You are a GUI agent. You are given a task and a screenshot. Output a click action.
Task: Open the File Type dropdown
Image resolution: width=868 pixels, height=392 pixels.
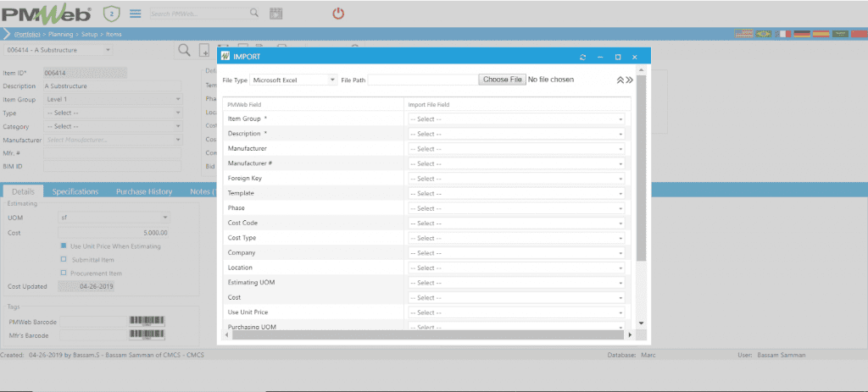(x=293, y=80)
